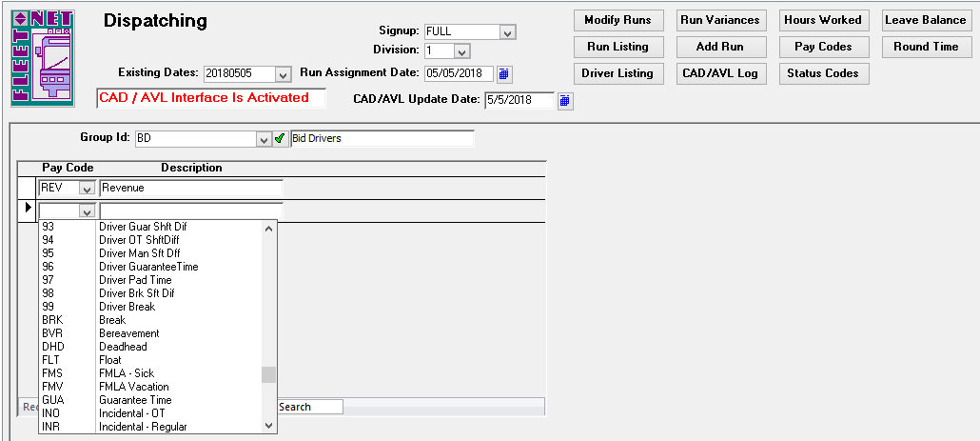Click the Leave Balance button
This screenshot has height=441, width=980.
(925, 20)
